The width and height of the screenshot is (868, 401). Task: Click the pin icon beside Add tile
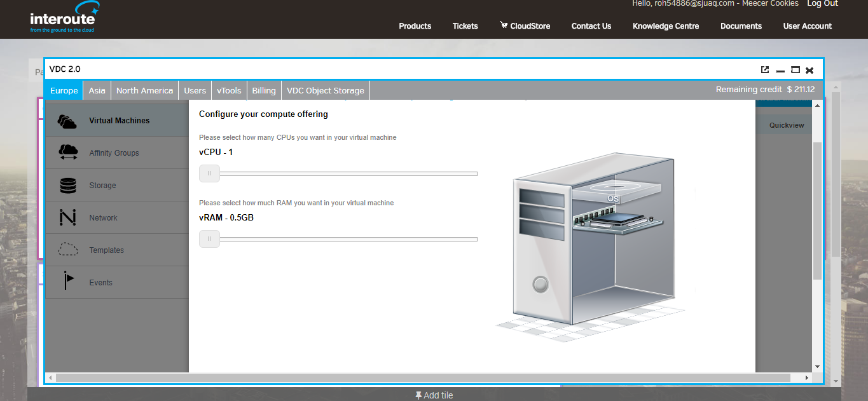[x=418, y=395]
